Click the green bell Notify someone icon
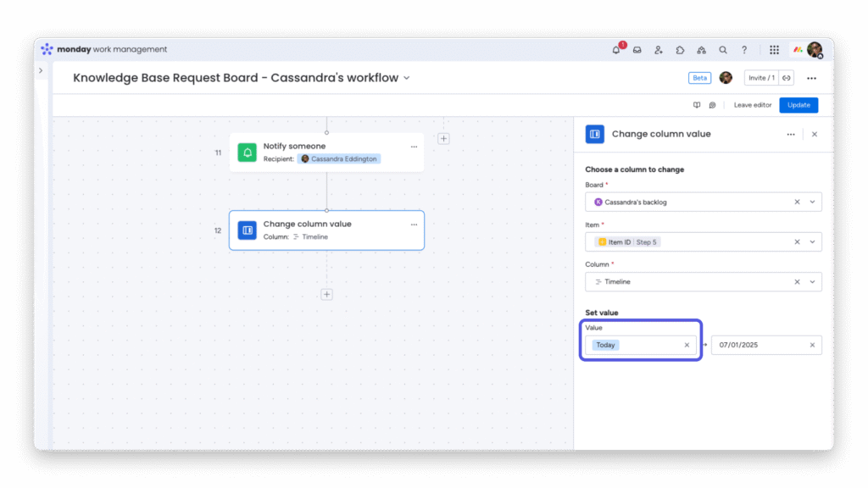 pyautogui.click(x=247, y=152)
